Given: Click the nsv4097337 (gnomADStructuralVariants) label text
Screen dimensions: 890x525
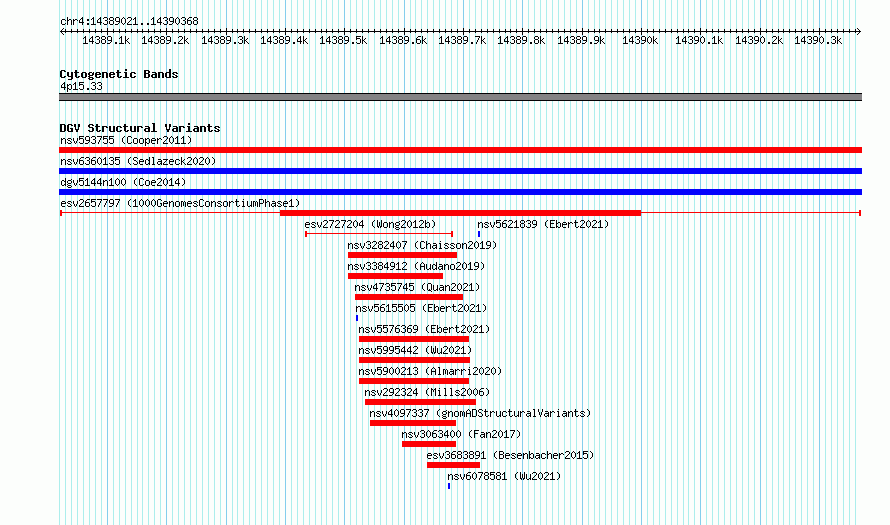Looking at the screenshot, I should (480, 413).
